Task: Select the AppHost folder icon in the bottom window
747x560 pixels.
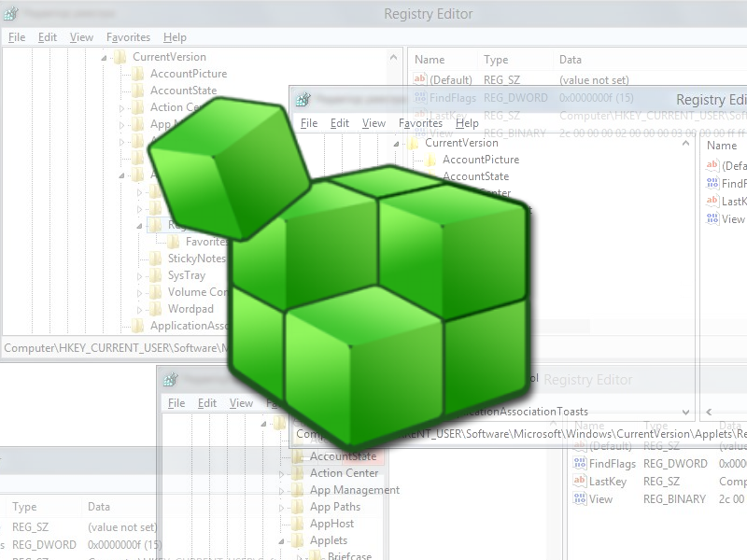Action: click(298, 524)
